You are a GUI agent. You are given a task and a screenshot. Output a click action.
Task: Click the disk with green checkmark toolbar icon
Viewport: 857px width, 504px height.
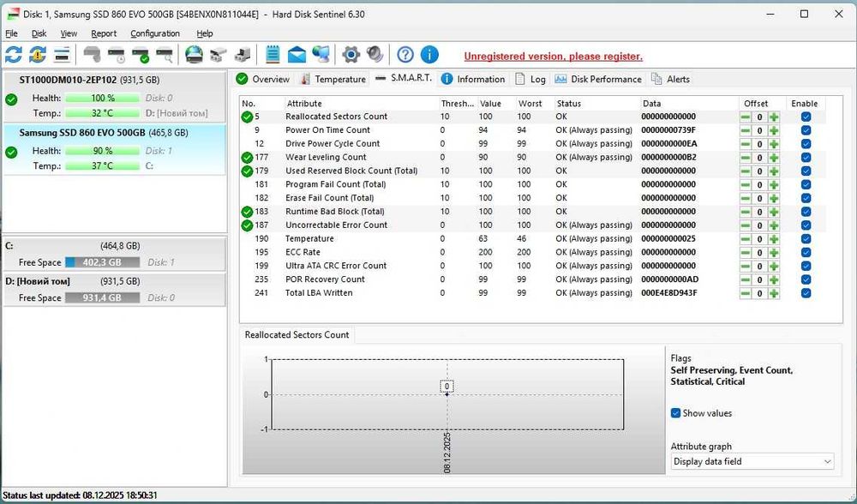(141, 55)
